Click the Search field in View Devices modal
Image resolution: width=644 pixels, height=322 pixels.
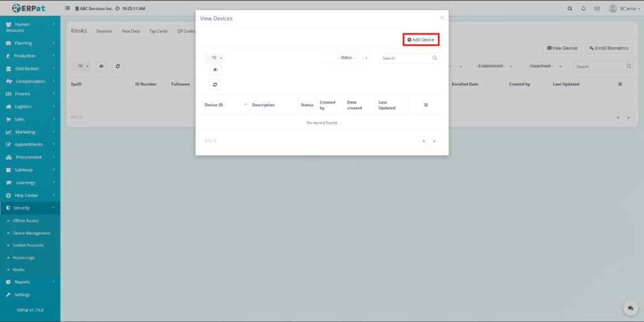point(405,58)
